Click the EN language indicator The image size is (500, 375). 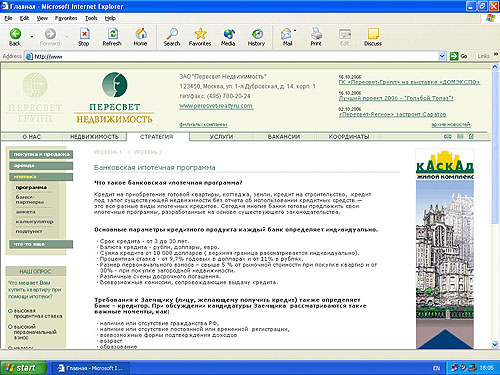point(436,368)
